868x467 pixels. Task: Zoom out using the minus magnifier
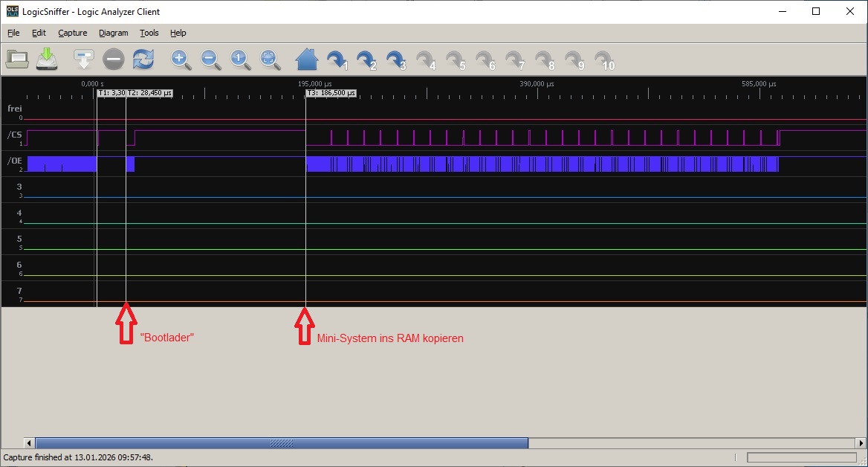(210, 59)
